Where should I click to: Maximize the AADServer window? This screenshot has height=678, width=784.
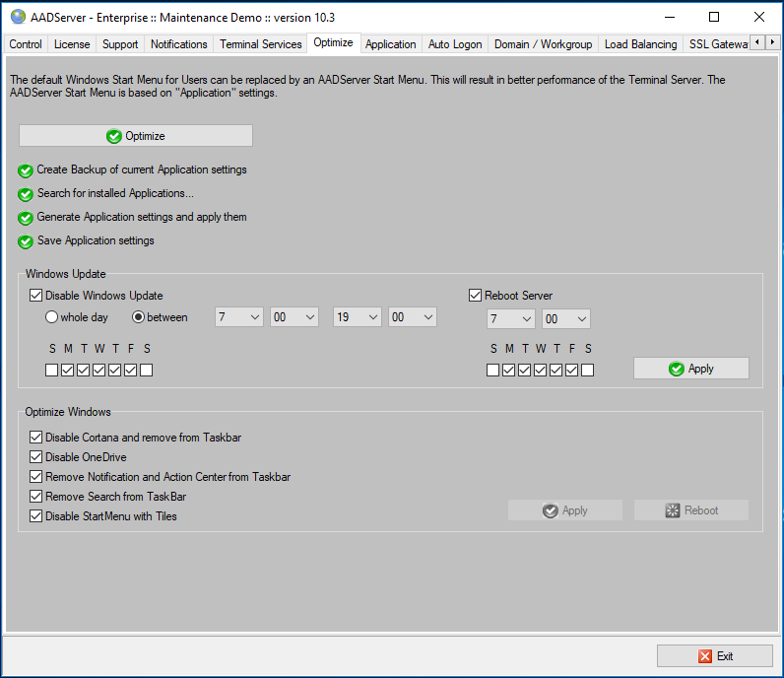[714, 17]
